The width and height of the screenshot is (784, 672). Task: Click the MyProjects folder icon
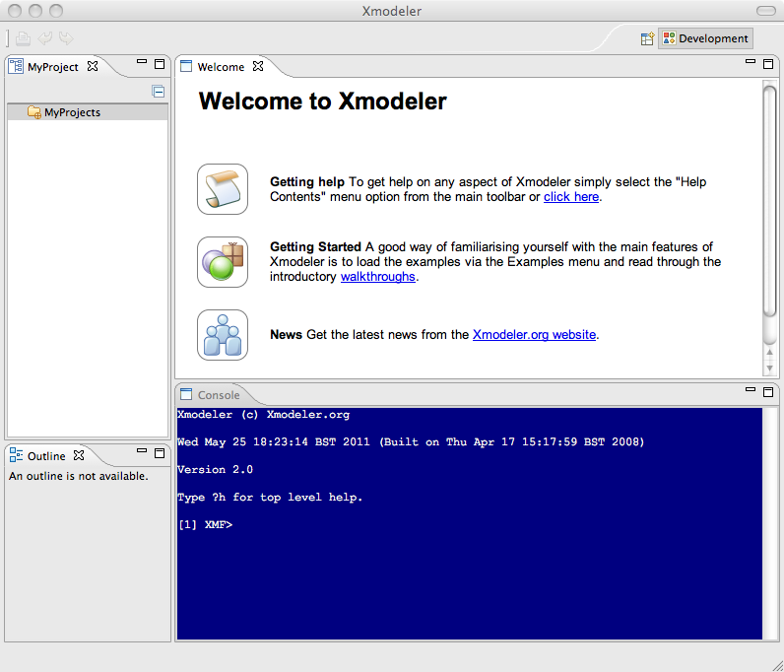click(34, 112)
